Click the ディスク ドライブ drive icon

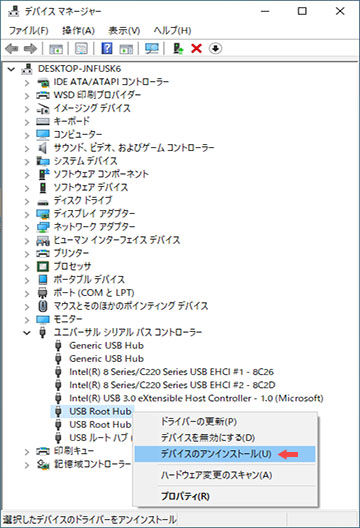click(x=43, y=202)
